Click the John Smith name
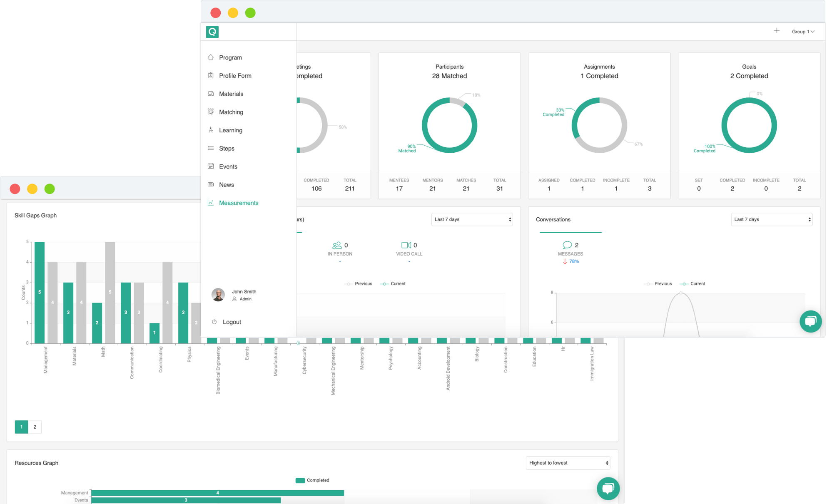This screenshot has width=827, height=504. pos(244,292)
